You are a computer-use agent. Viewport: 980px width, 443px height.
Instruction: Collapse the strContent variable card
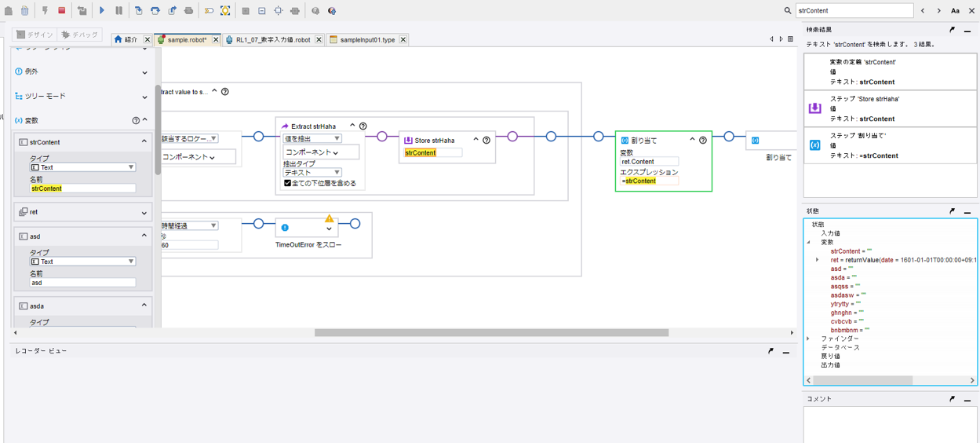pyautogui.click(x=144, y=142)
